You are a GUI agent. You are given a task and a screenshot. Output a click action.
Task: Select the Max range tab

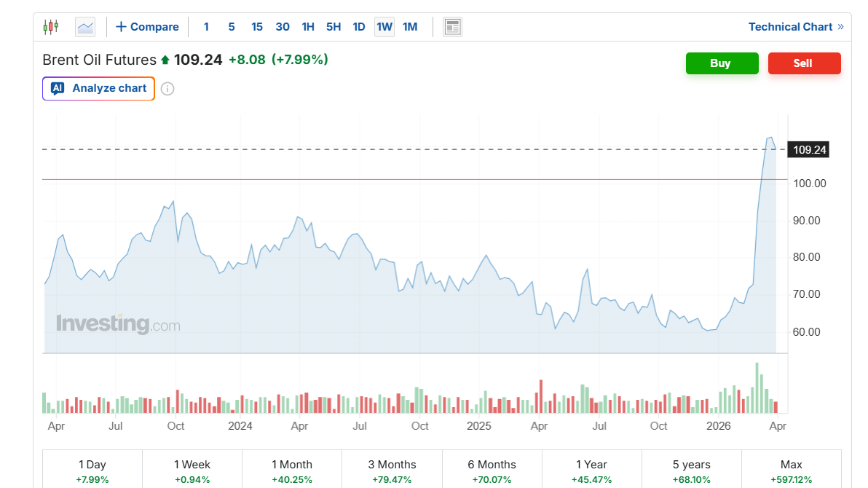(791, 471)
